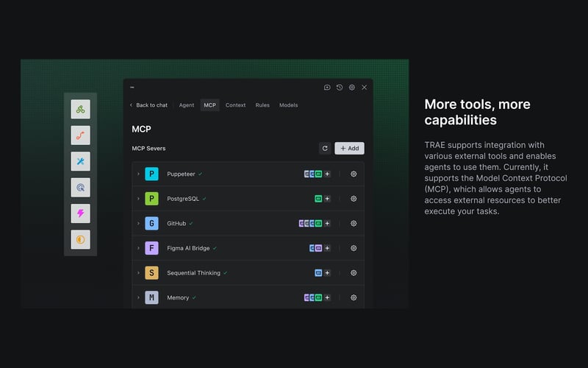Click the target cursor sidebar icon
Screen dimensions: 588x368
pyautogui.click(x=80, y=188)
